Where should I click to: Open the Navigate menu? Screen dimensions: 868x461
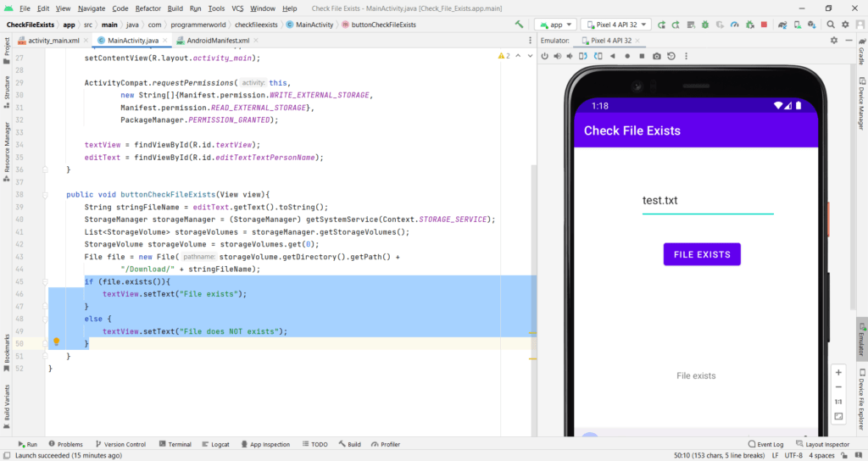click(91, 8)
